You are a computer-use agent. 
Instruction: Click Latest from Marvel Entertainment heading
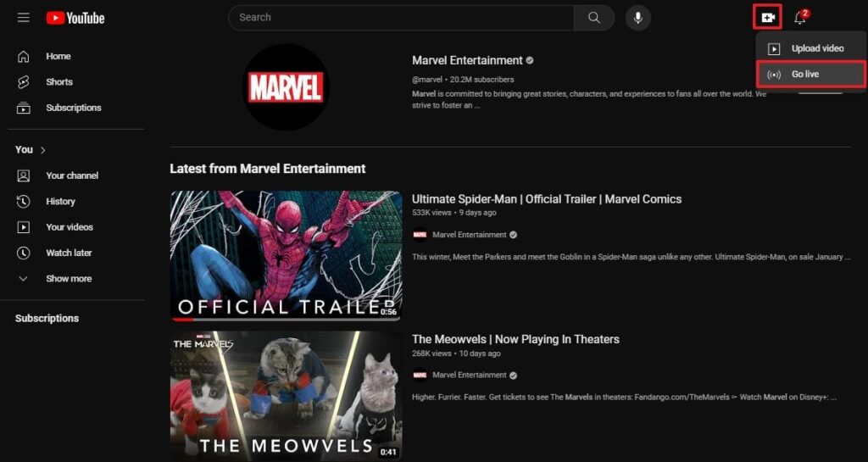click(x=267, y=169)
